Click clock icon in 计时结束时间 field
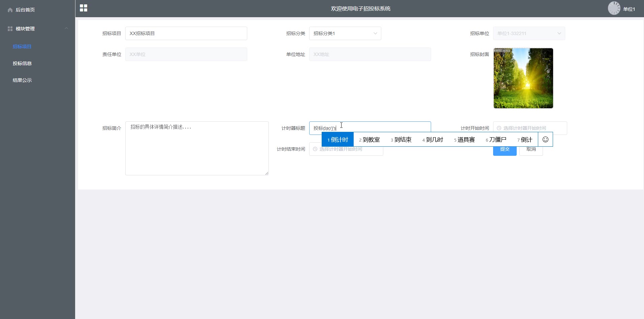The height and width of the screenshot is (319, 644). (x=315, y=149)
